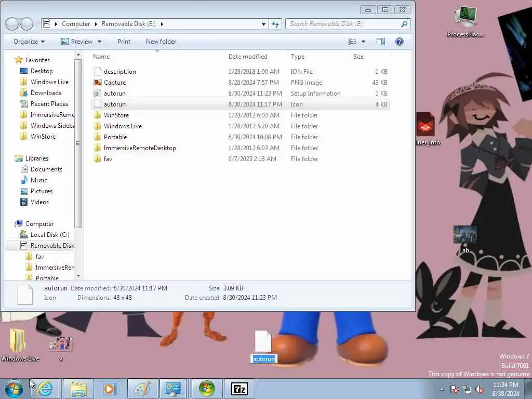Viewport: 532px width, 399px height.
Task: Expand the Removable Disk (E:) breadcrumb arrow
Action: [x=162, y=24]
